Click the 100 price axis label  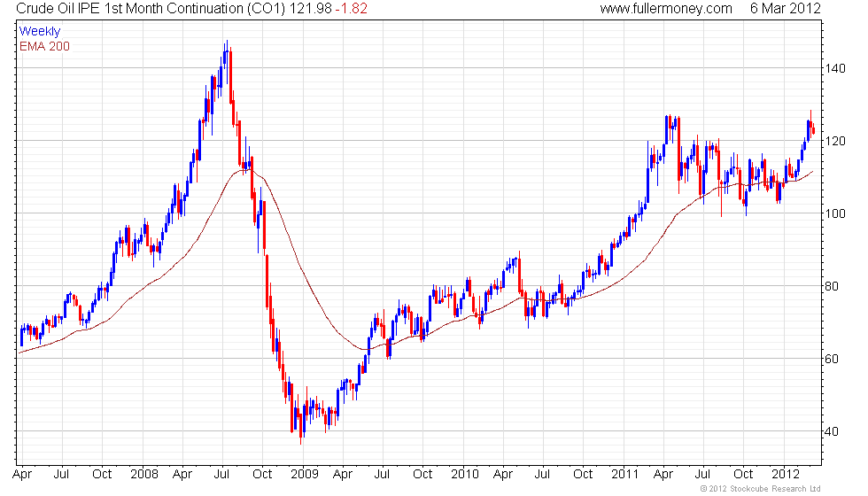(834, 213)
